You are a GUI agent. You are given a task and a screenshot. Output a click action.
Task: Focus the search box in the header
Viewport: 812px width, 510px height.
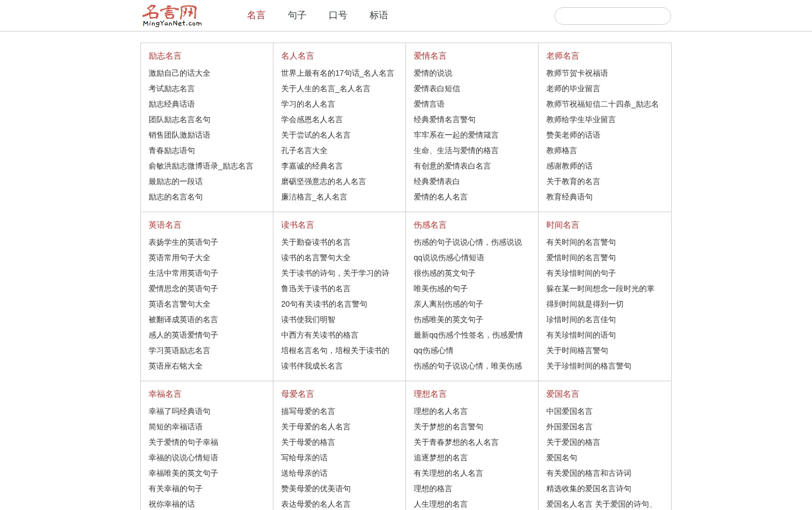point(613,16)
